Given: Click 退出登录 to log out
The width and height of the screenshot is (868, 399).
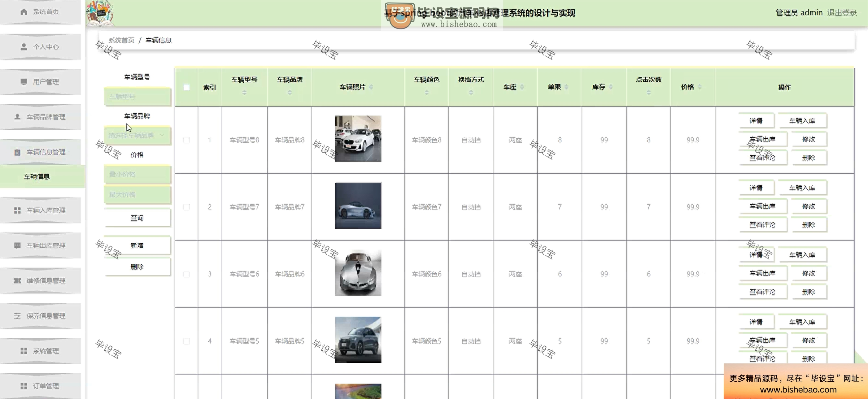Looking at the screenshot, I should tap(842, 13).
